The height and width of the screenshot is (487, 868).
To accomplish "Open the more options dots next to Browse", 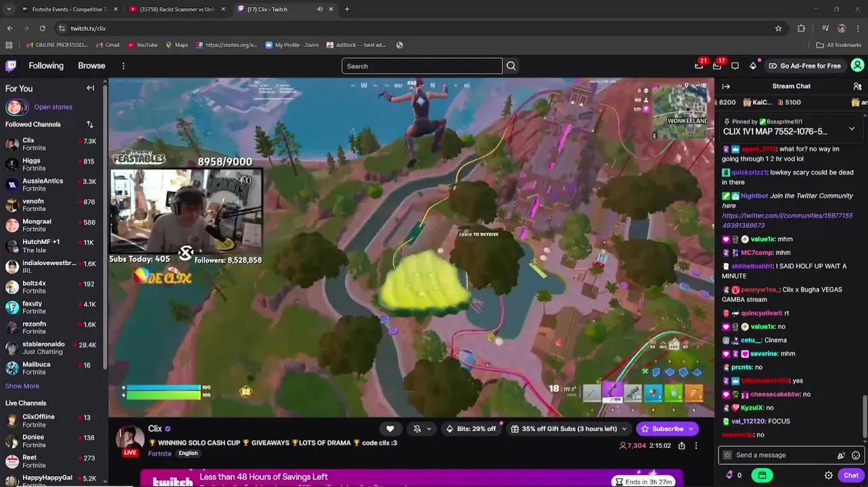I will click(123, 66).
